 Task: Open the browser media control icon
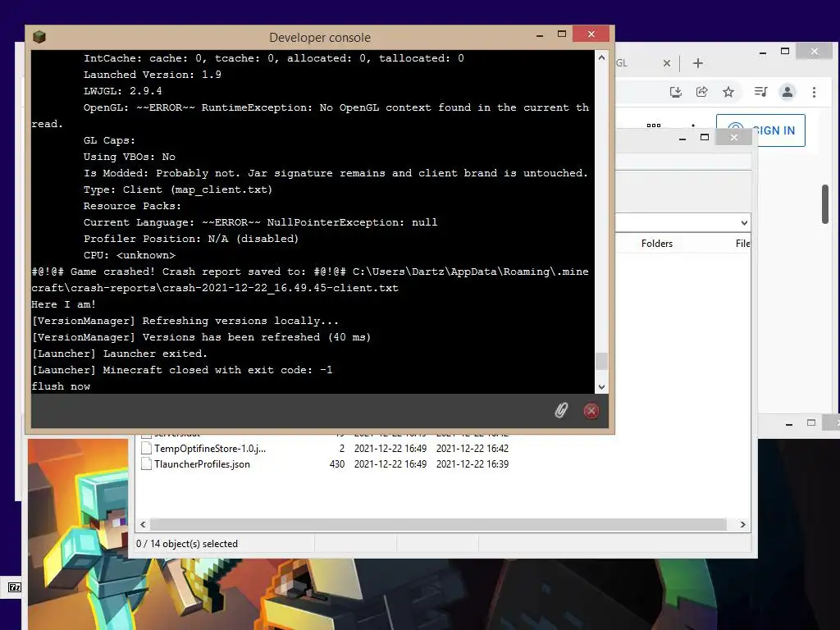point(760,92)
